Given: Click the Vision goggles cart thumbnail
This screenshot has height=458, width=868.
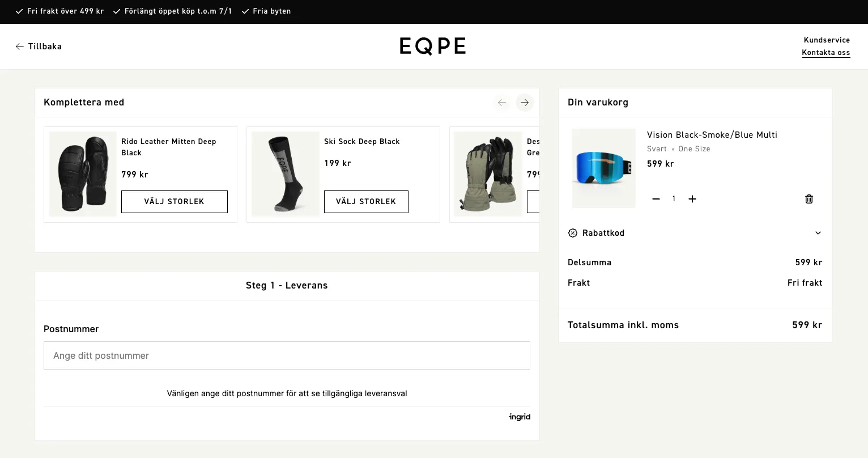Looking at the screenshot, I should 603,168.
